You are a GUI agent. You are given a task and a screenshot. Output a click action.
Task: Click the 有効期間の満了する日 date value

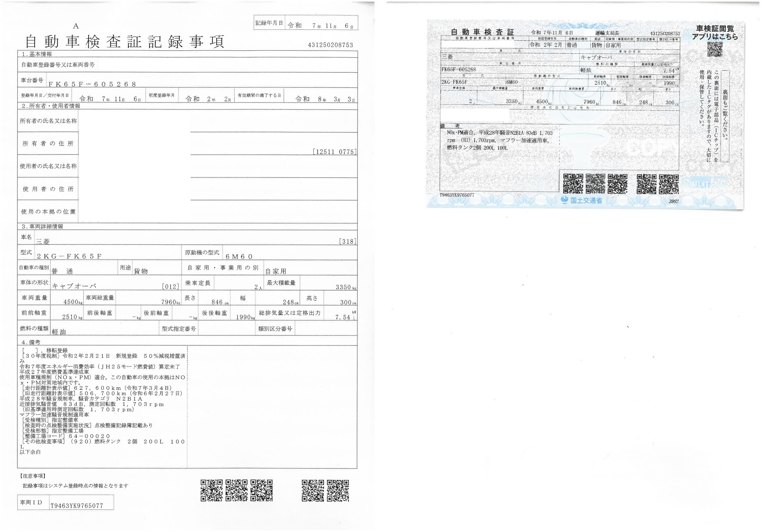[325, 99]
